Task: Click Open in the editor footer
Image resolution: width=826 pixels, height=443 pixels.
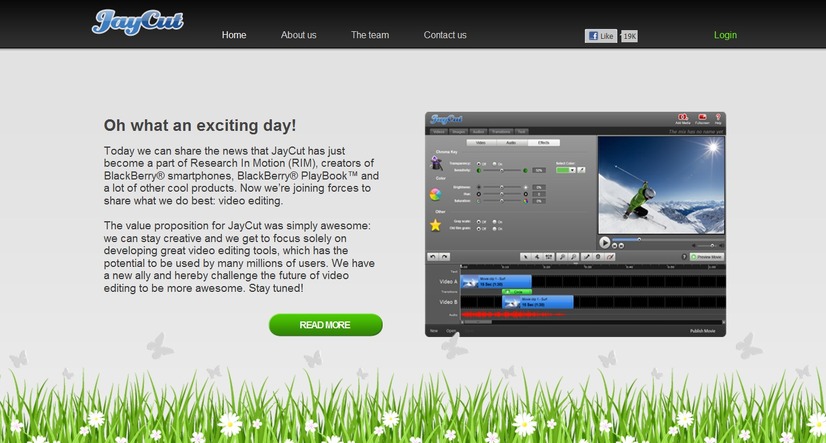Action: click(451, 331)
